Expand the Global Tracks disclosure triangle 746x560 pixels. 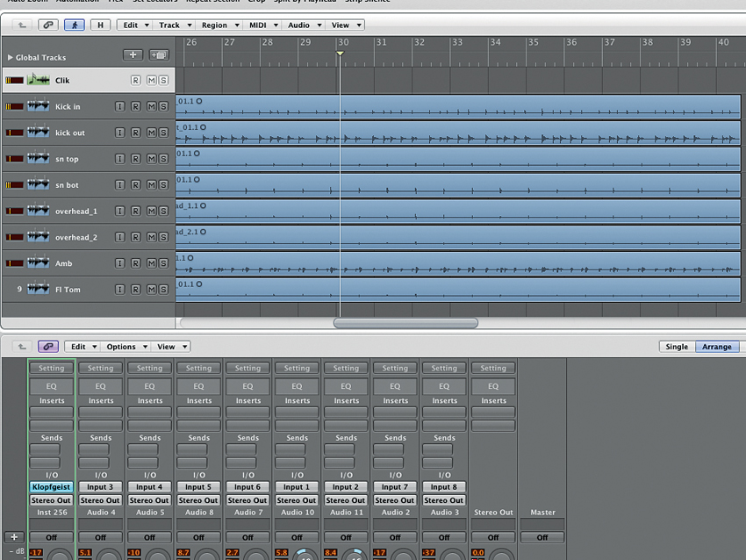pyautogui.click(x=10, y=58)
